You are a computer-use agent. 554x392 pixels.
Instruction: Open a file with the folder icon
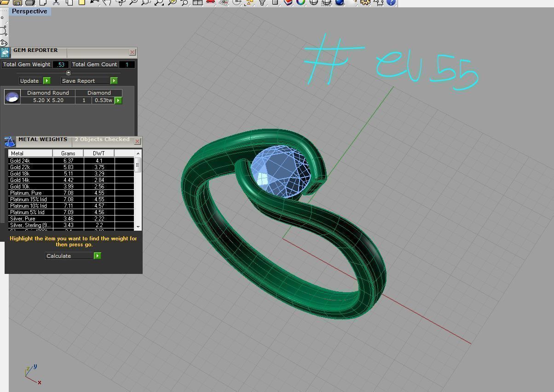[4, 2]
